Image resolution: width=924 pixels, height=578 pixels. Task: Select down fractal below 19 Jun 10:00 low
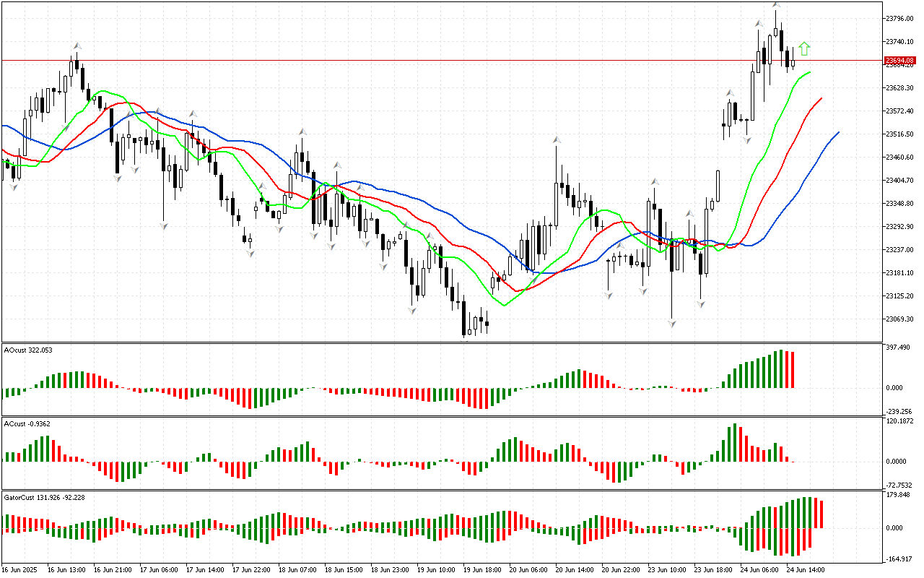tap(412, 311)
